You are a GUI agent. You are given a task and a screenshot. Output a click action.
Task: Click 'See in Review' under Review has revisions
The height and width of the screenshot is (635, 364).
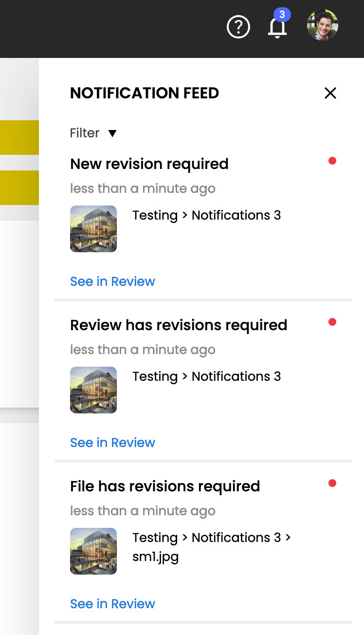112,443
